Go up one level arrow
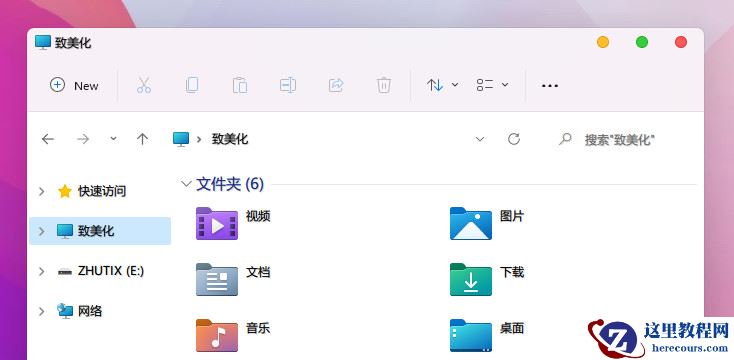Screen dimensions: 734x360 [142, 139]
